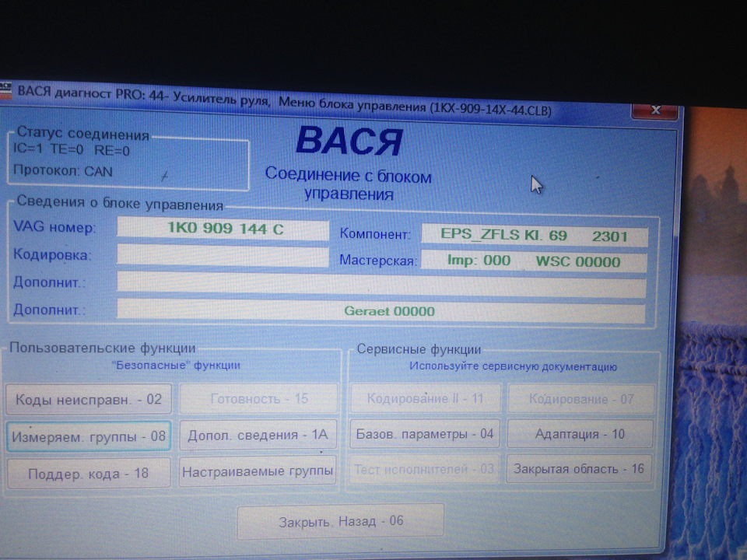Click the Статус соединения label
Image resolution: width=747 pixels, height=560 pixels.
point(83,133)
